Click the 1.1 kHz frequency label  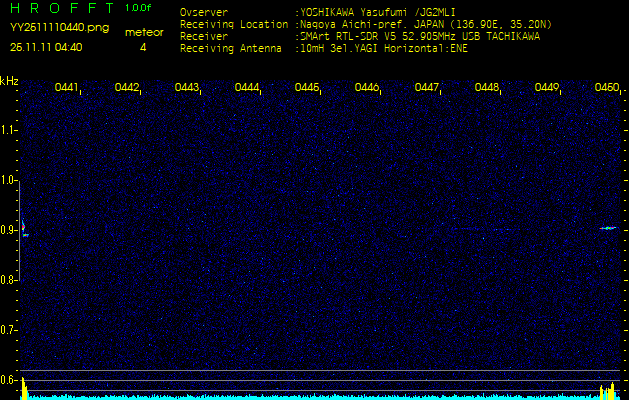point(9,130)
